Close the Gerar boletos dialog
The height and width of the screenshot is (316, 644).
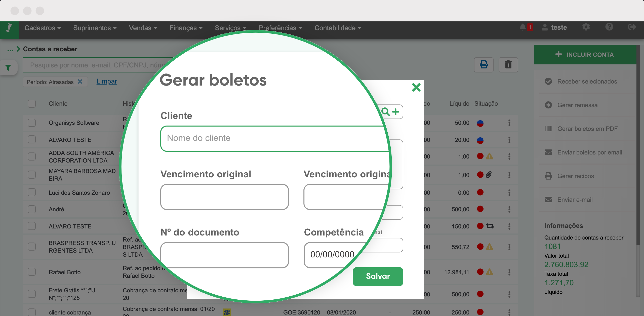click(416, 87)
